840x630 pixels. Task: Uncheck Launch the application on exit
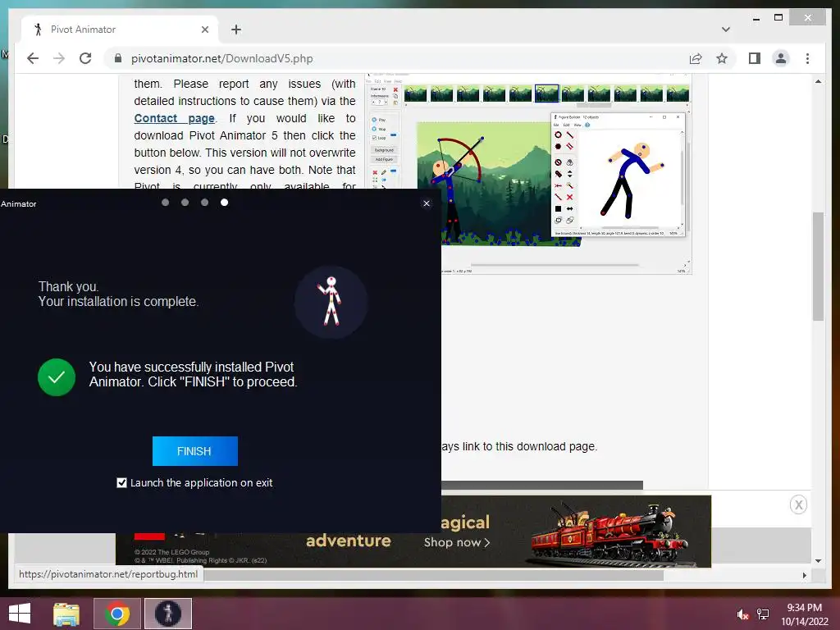(x=121, y=482)
